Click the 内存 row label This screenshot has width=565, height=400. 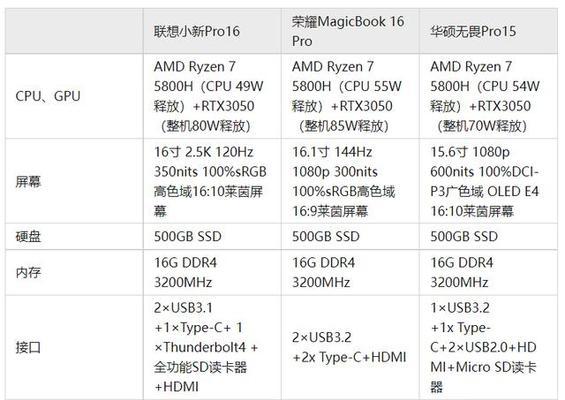(74, 272)
